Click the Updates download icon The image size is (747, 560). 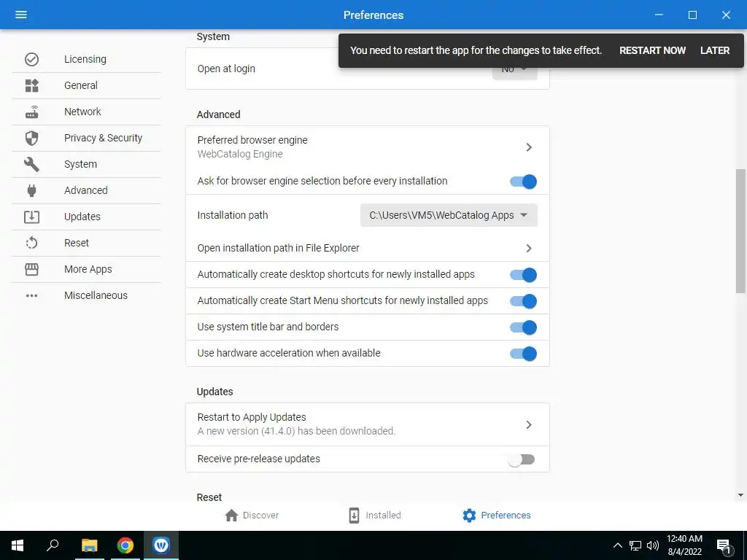[x=31, y=217]
